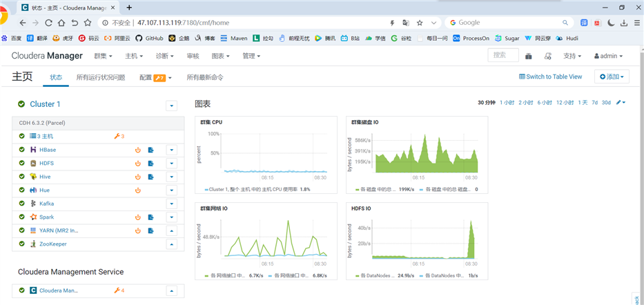Screen dimensions: 644x305
Task: Open the Hive service actions dropdown
Action: [x=171, y=177]
